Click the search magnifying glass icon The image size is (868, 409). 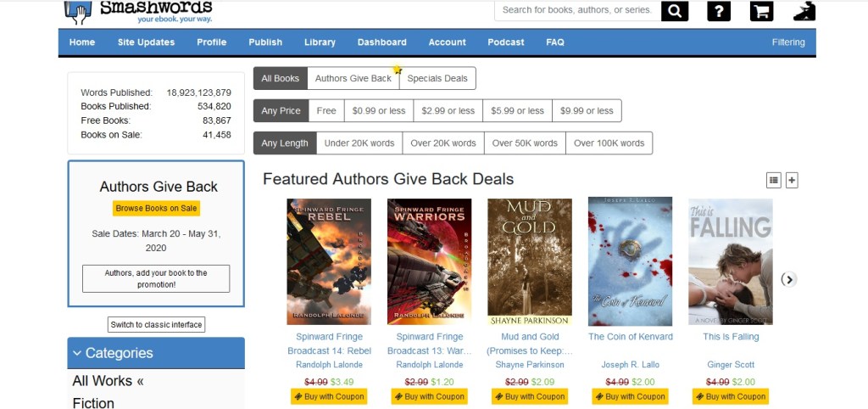(x=675, y=10)
